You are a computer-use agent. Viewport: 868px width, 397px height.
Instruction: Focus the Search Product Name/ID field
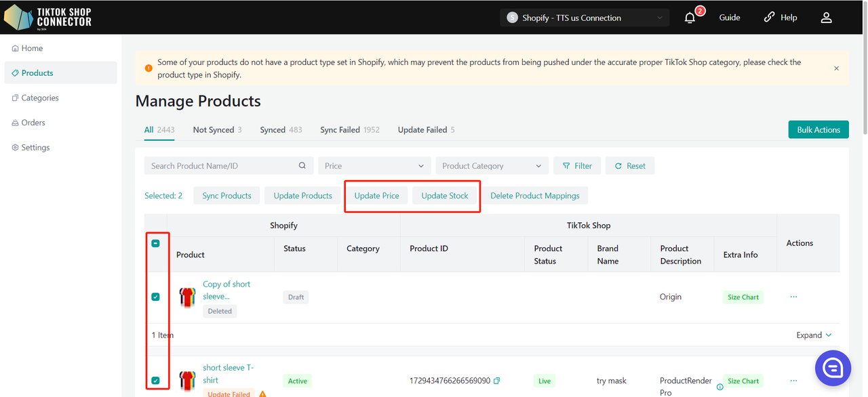click(220, 166)
